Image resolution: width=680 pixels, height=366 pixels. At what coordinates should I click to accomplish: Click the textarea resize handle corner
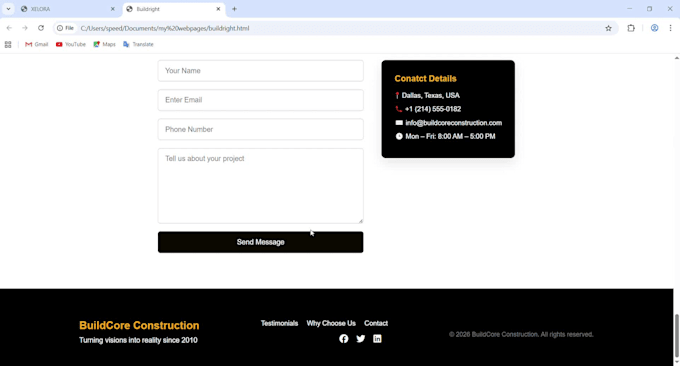pos(360,221)
